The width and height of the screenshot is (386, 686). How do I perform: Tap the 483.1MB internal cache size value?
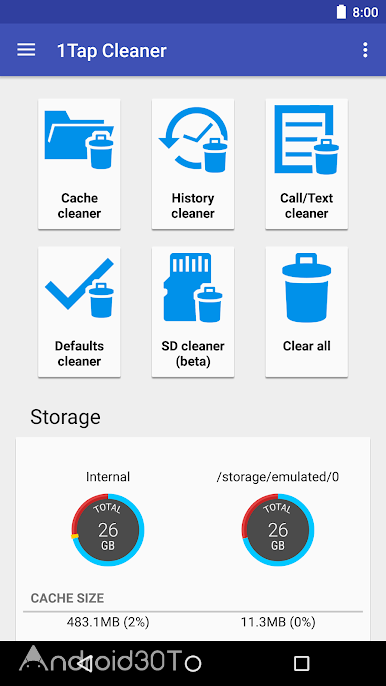108,622
